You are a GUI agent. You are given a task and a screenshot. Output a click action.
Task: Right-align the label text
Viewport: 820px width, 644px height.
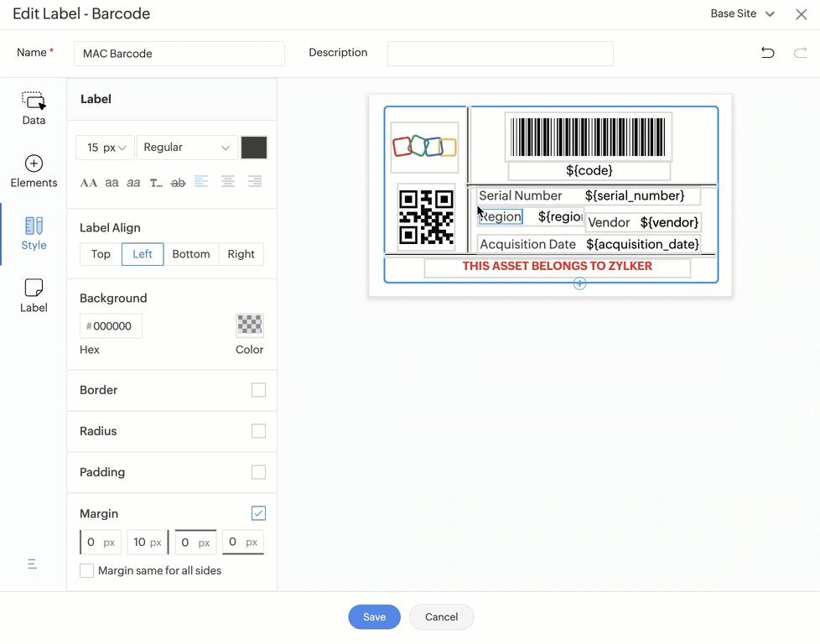pos(255,182)
